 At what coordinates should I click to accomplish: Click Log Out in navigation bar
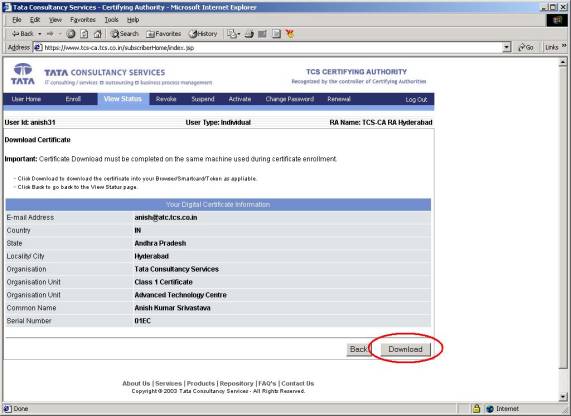pyautogui.click(x=416, y=99)
